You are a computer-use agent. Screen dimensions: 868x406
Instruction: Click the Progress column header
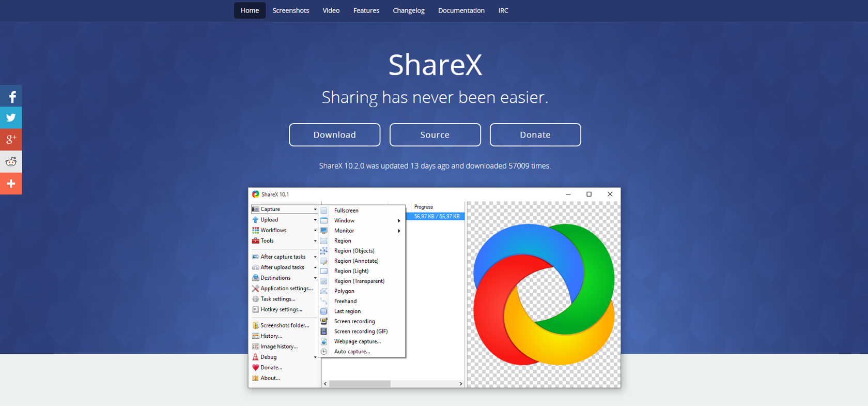tap(438, 207)
